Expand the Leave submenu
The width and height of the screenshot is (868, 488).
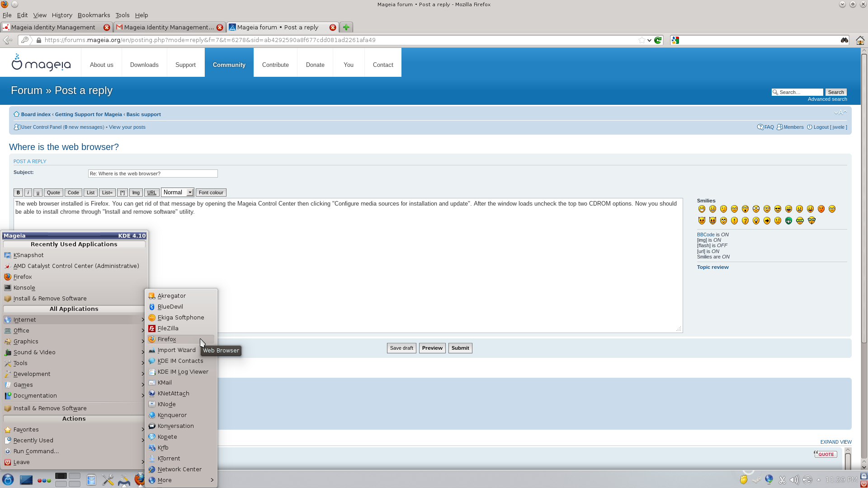pyautogui.click(x=74, y=462)
